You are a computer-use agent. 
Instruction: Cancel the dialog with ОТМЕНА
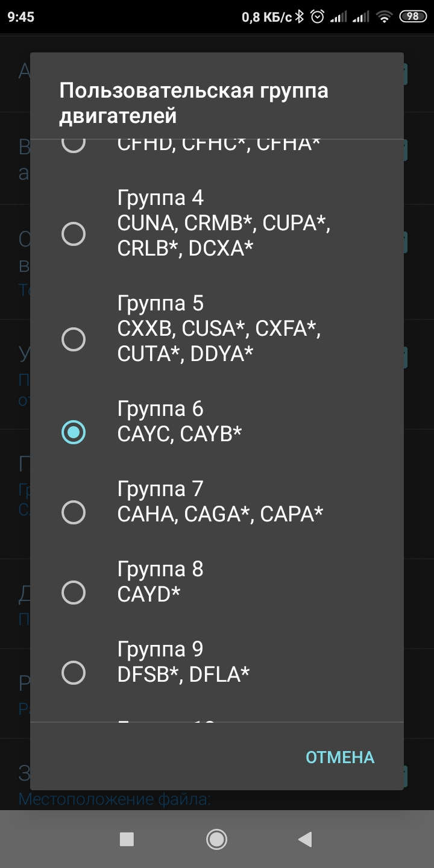click(340, 757)
